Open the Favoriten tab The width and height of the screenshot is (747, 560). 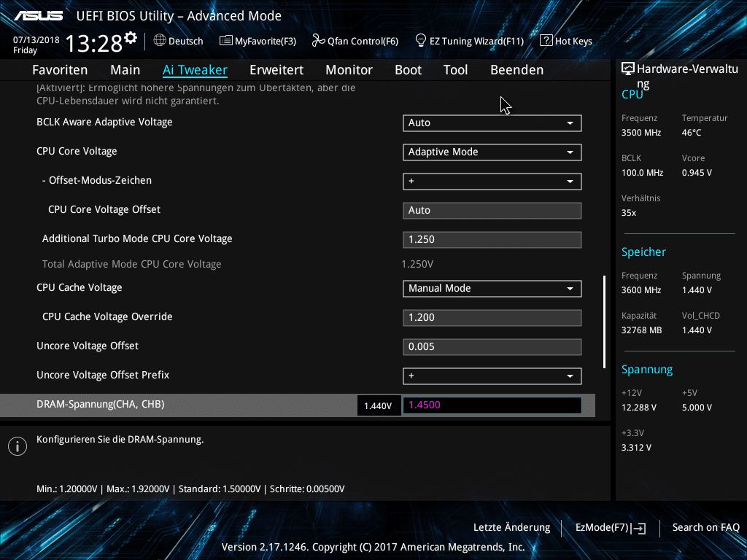(60, 70)
